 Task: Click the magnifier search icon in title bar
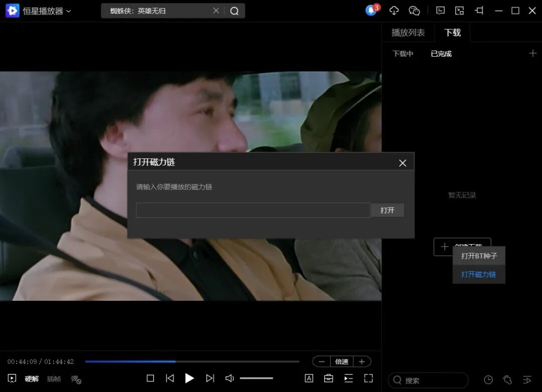point(234,11)
